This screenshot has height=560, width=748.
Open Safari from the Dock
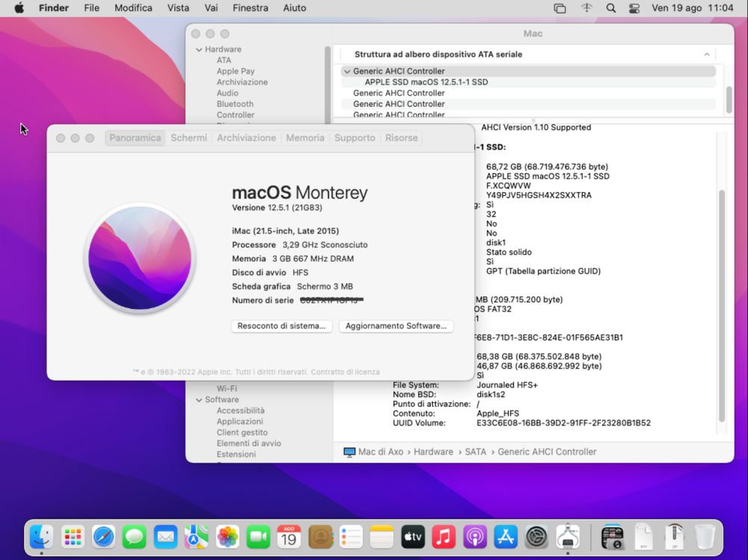click(103, 537)
